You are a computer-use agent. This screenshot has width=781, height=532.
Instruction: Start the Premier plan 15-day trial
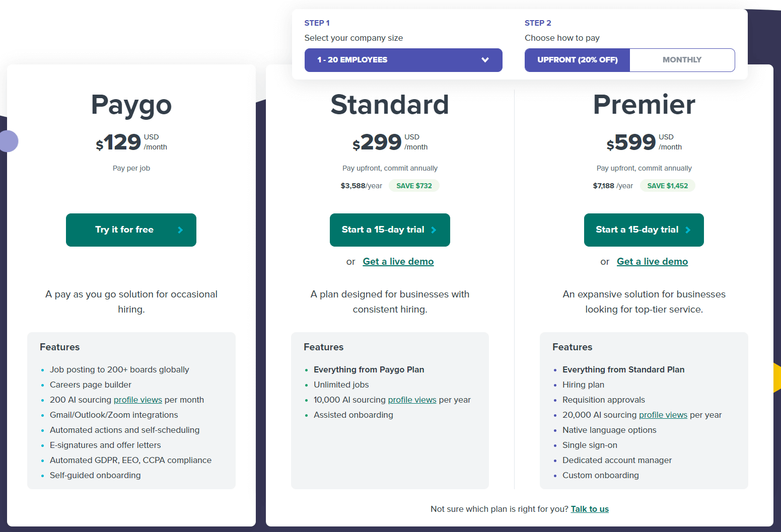637,230
